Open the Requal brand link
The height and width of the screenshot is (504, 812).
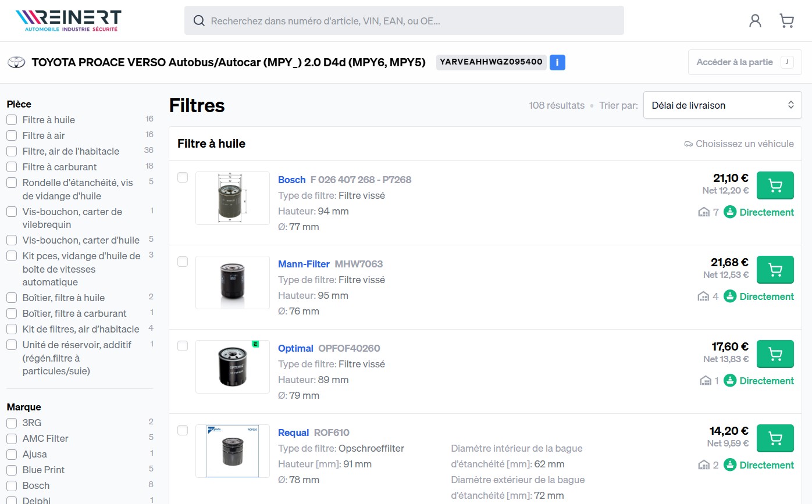pyautogui.click(x=294, y=432)
